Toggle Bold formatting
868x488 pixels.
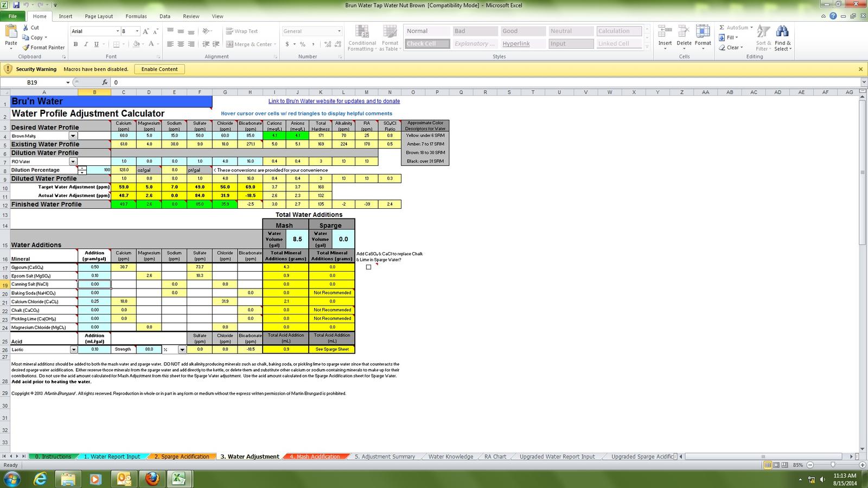tap(75, 44)
